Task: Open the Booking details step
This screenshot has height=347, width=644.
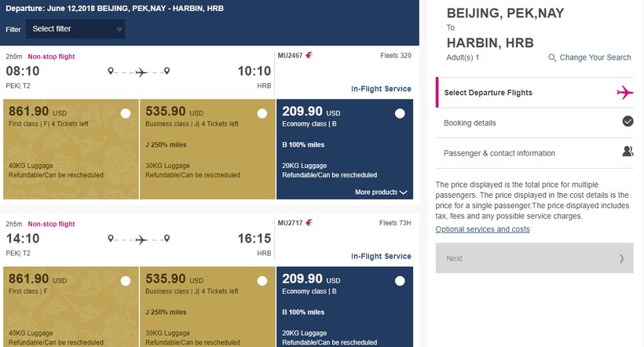Action: click(470, 122)
